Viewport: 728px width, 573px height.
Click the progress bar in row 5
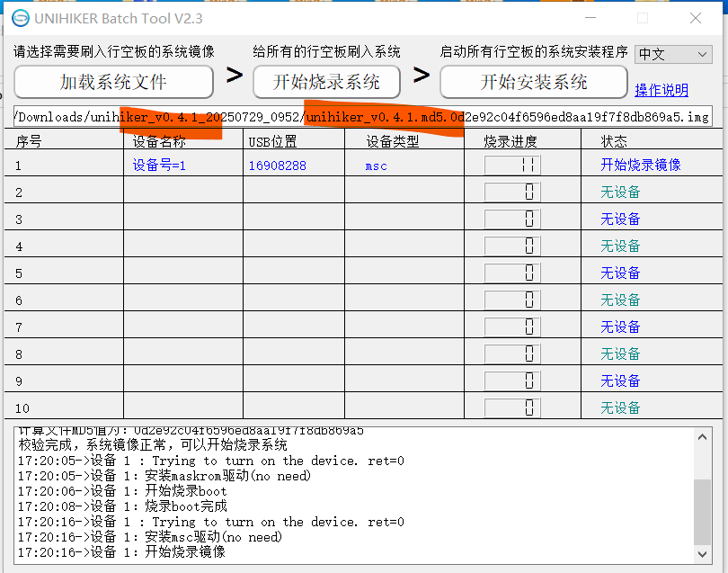[x=512, y=273]
